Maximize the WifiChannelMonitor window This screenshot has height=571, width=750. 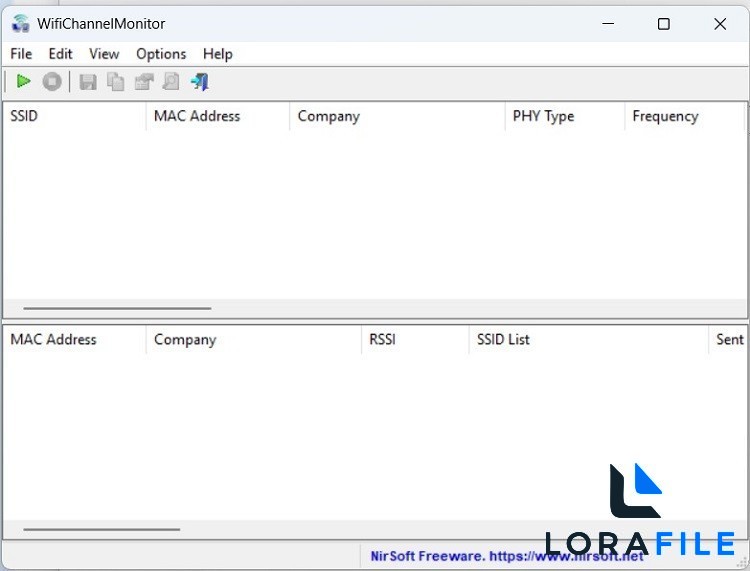663,23
